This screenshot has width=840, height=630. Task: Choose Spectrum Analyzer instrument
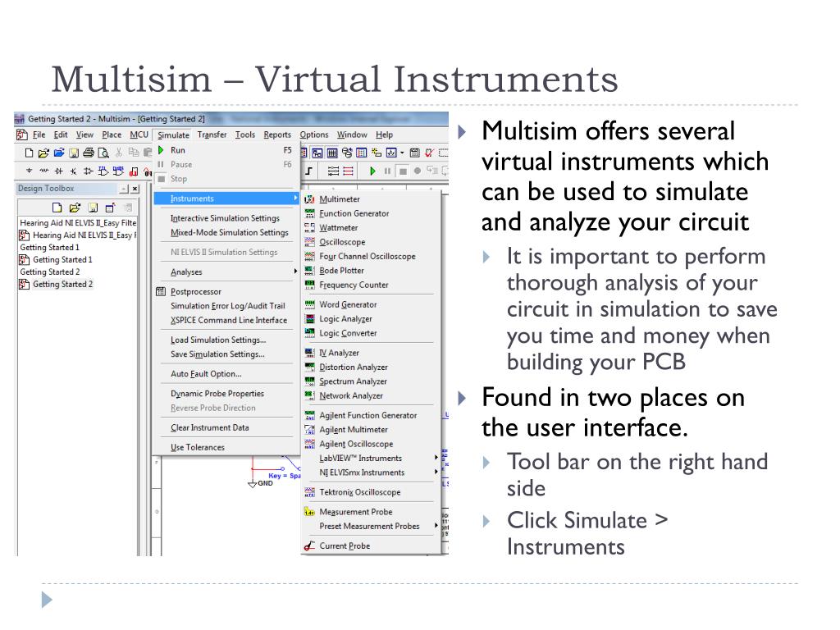371,381
